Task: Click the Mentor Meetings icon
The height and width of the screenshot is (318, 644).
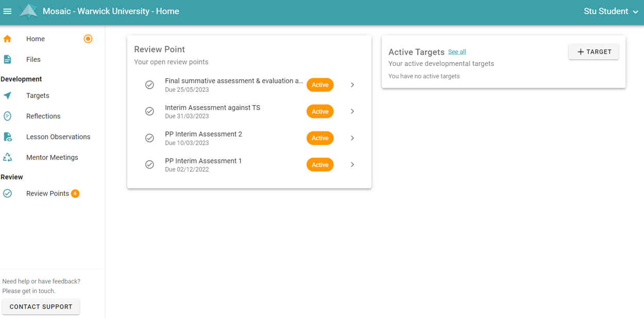Action: (x=7, y=157)
